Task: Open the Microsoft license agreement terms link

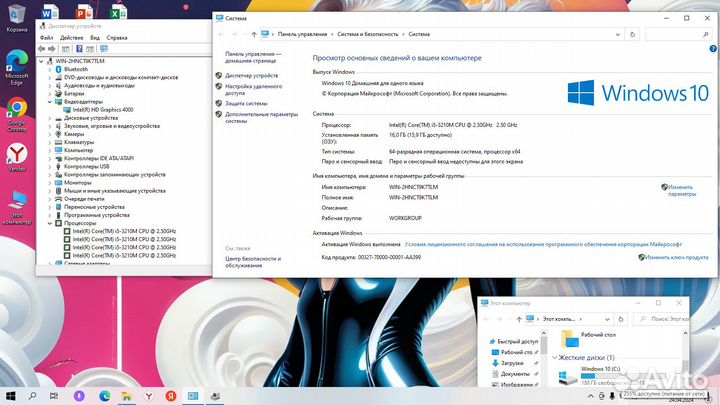Action: 543,244
